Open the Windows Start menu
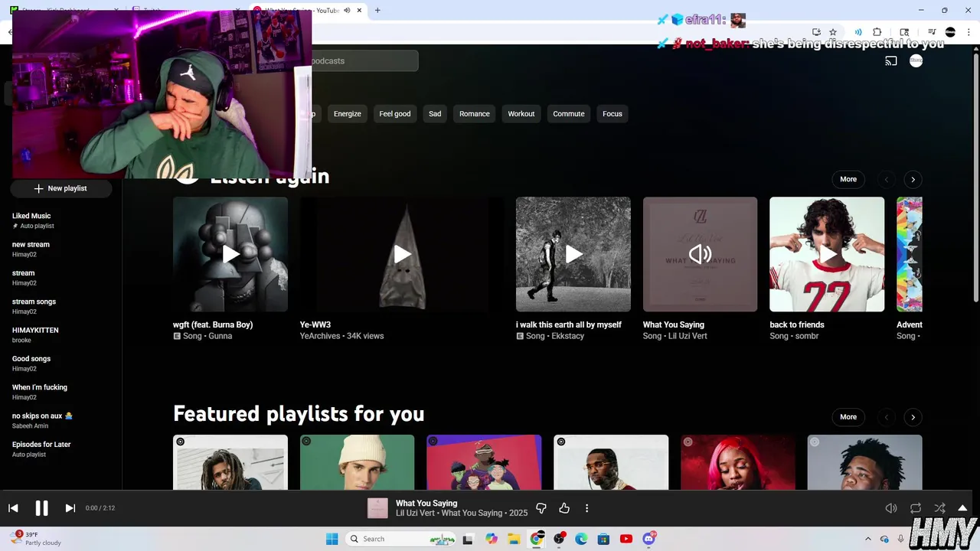 pos(332,539)
